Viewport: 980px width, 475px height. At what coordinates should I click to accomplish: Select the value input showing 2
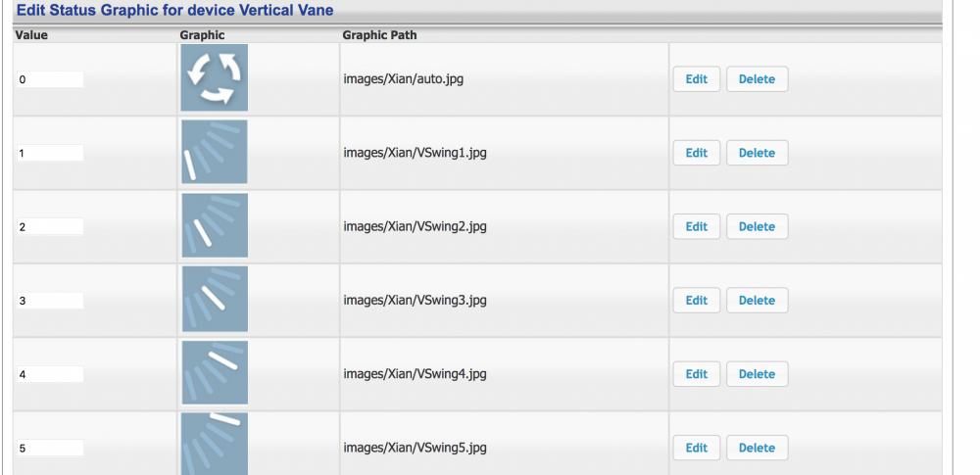(x=49, y=227)
